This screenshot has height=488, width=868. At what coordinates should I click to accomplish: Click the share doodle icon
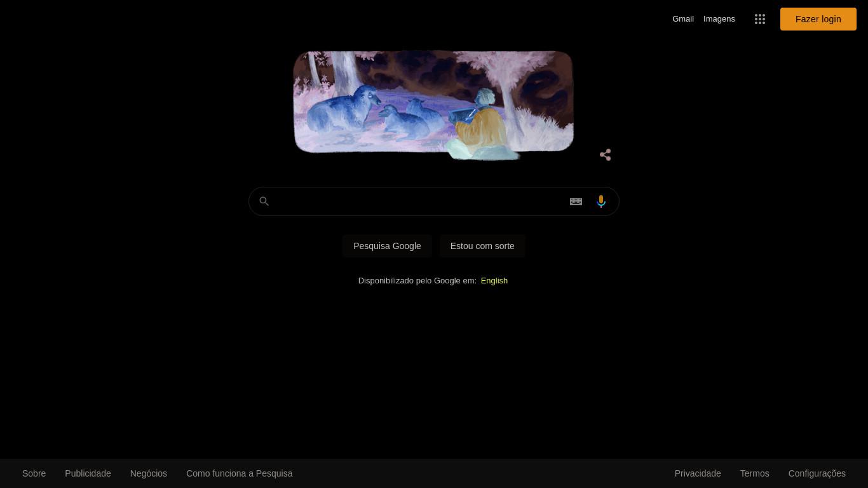coord(606,155)
